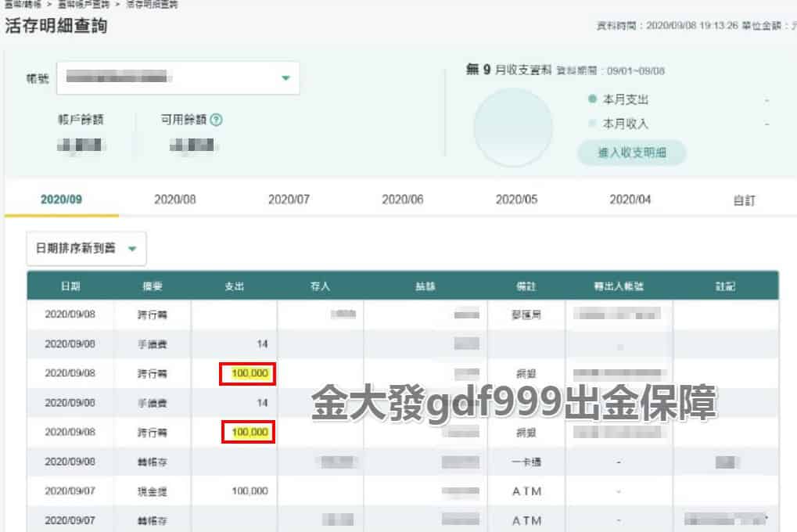Click the green 本月支出 legend dot
Viewport: 797px width, 532px height.
pos(593,100)
